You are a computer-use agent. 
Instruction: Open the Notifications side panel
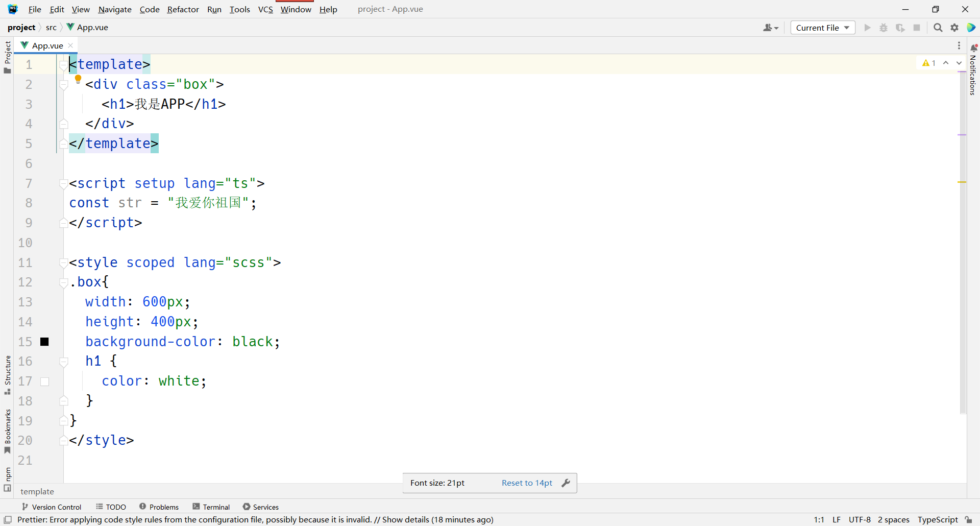coord(973,69)
